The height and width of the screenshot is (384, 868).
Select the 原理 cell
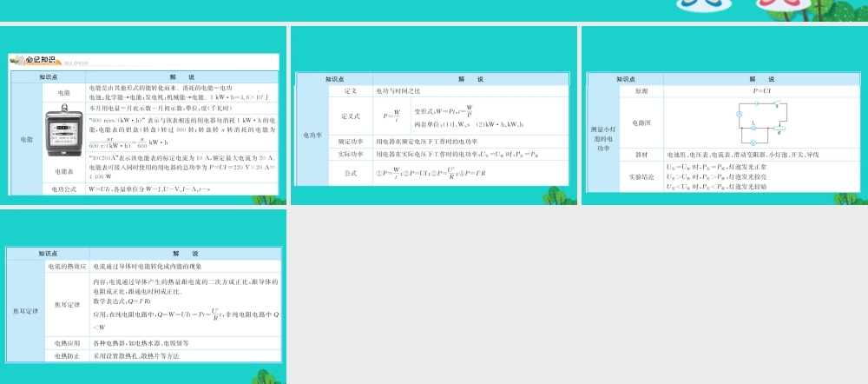pos(641,90)
